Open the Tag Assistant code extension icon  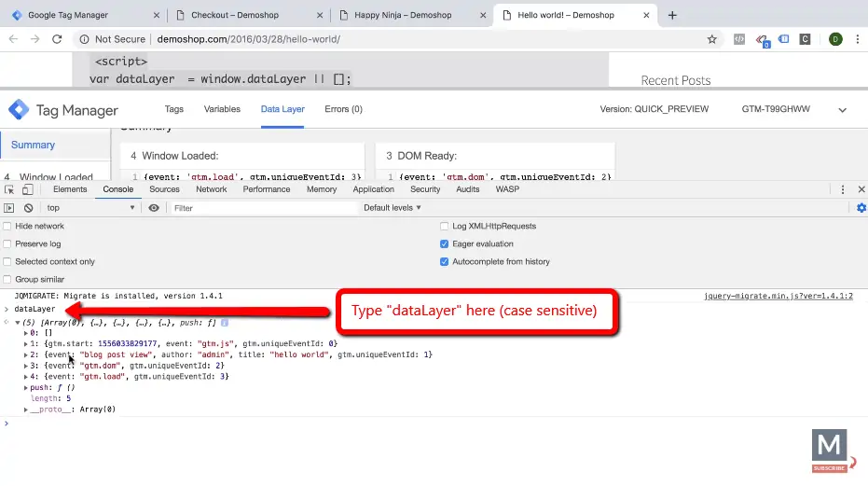pyautogui.click(x=739, y=39)
